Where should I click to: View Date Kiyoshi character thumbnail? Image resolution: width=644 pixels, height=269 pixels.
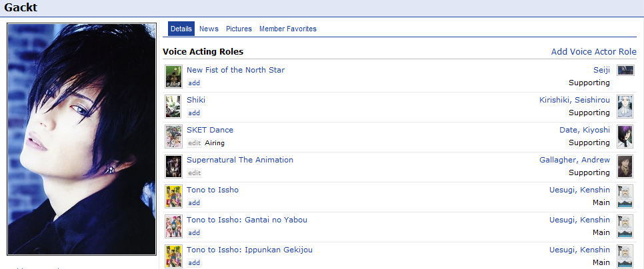coord(625,136)
